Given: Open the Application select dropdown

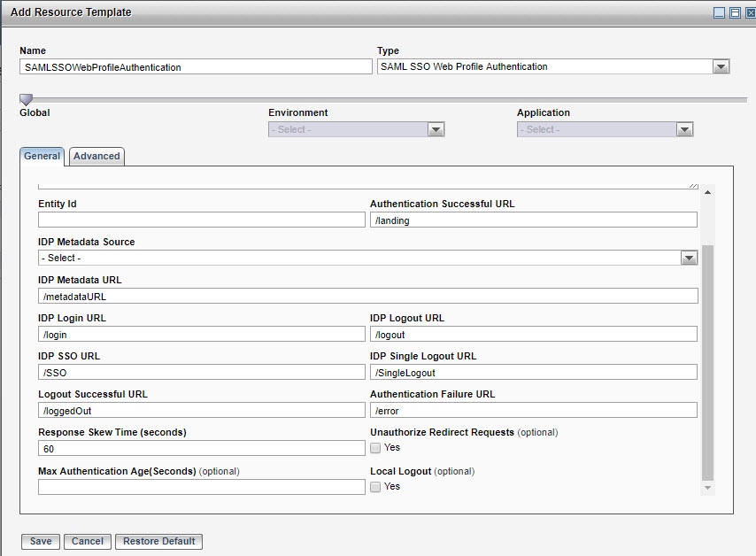Looking at the screenshot, I should pyautogui.click(x=684, y=129).
